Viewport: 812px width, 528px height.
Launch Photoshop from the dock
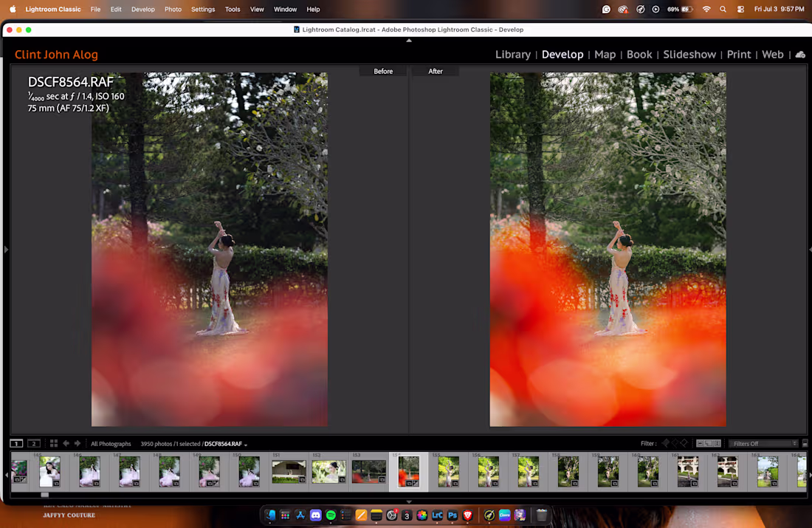(x=453, y=515)
